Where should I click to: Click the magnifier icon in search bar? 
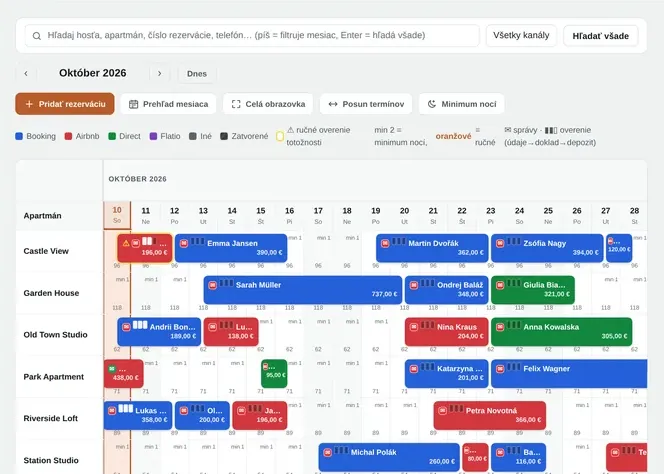pos(37,36)
